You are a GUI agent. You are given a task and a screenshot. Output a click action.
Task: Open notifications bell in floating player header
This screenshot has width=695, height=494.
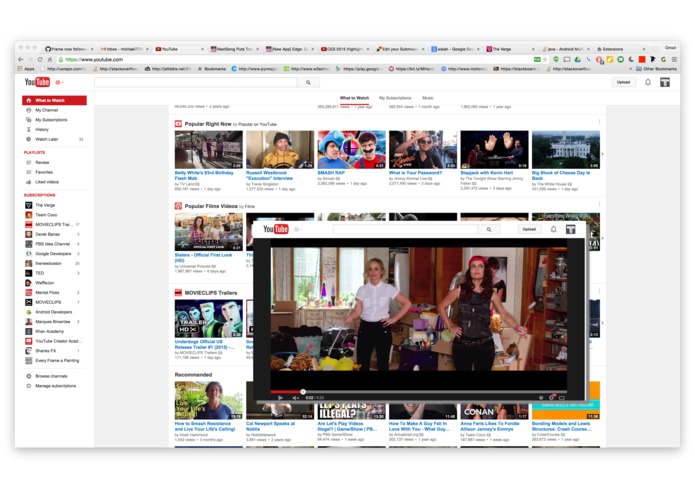coord(553,229)
